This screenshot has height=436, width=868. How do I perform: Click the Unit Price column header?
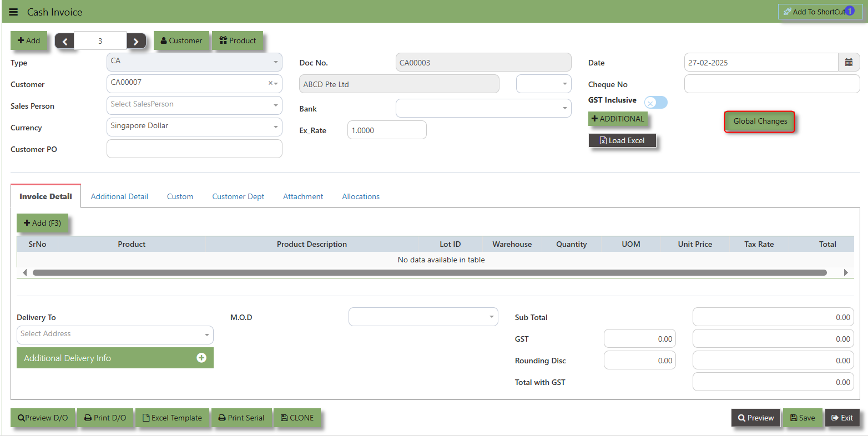tap(695, 244)
